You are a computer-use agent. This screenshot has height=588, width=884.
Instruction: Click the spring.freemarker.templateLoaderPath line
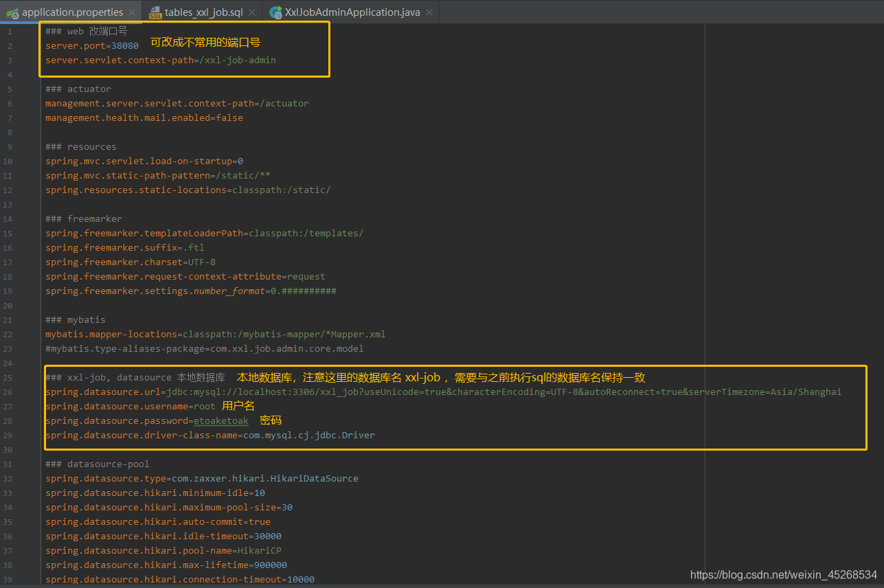205,233
